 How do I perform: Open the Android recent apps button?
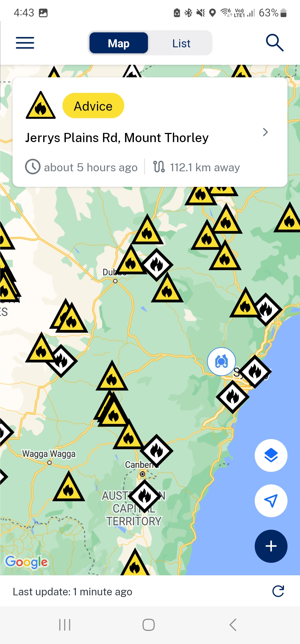(65, 625)
